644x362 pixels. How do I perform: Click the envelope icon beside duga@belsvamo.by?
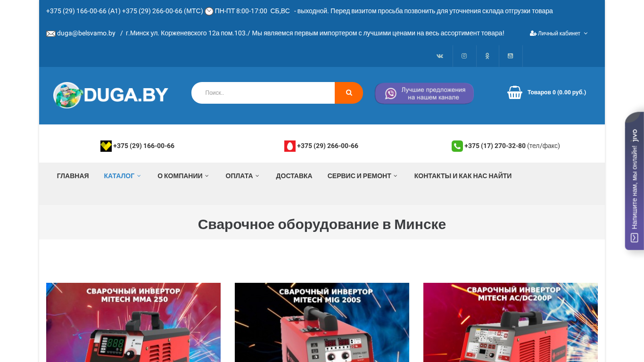tap(51, 33)
